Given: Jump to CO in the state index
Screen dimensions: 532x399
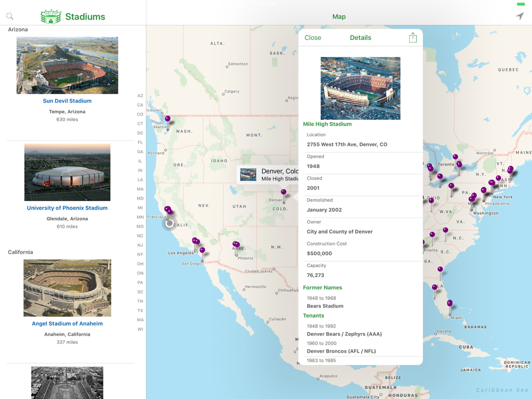Looking at the screenshot, I should [140, 114].
